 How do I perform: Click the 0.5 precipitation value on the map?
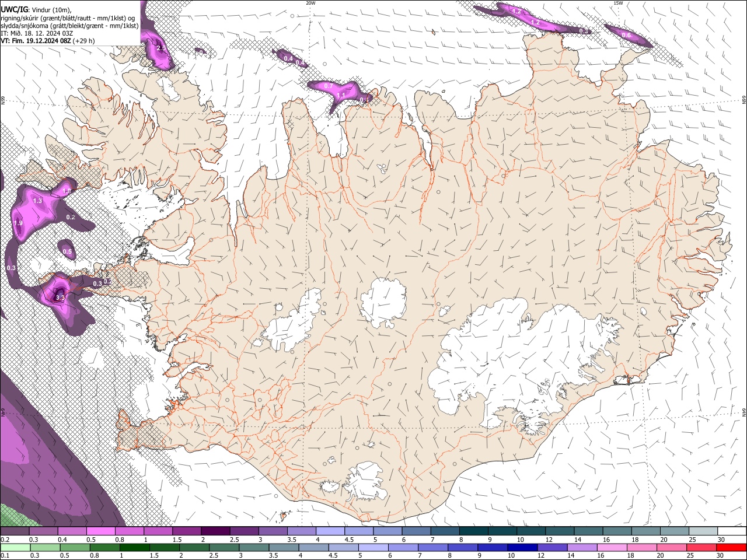(67, 252)
